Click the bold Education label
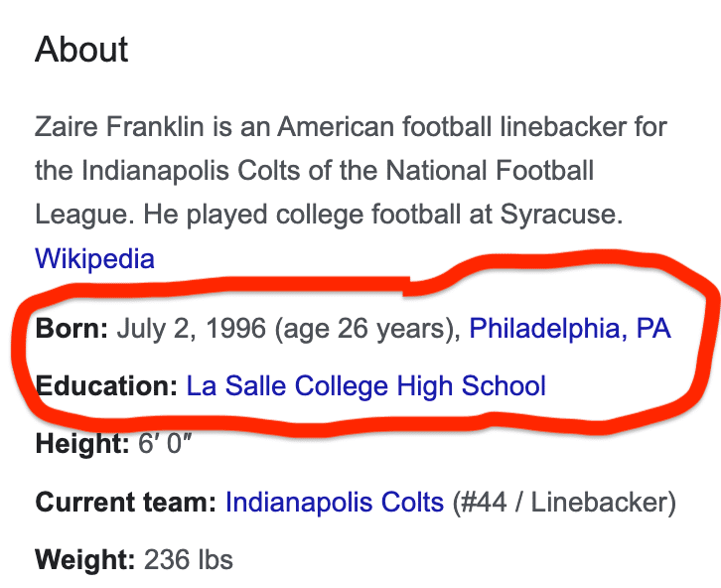Image resolution: width=721 pixels, height=588 pixels. pos(106,385)
